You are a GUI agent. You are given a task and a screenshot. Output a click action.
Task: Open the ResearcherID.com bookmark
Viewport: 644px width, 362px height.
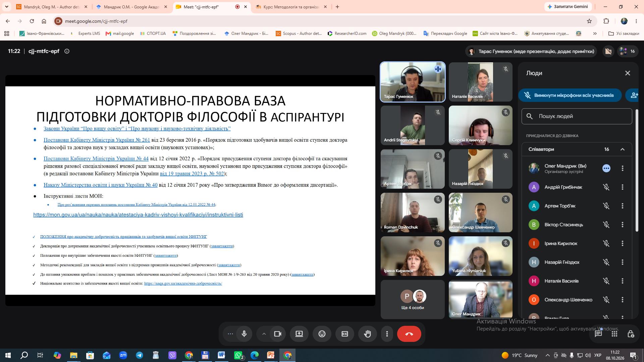tap(347, 34)
